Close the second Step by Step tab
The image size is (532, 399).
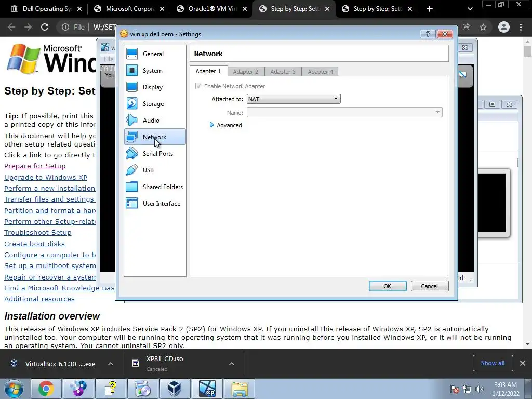(x=410, y=9)
